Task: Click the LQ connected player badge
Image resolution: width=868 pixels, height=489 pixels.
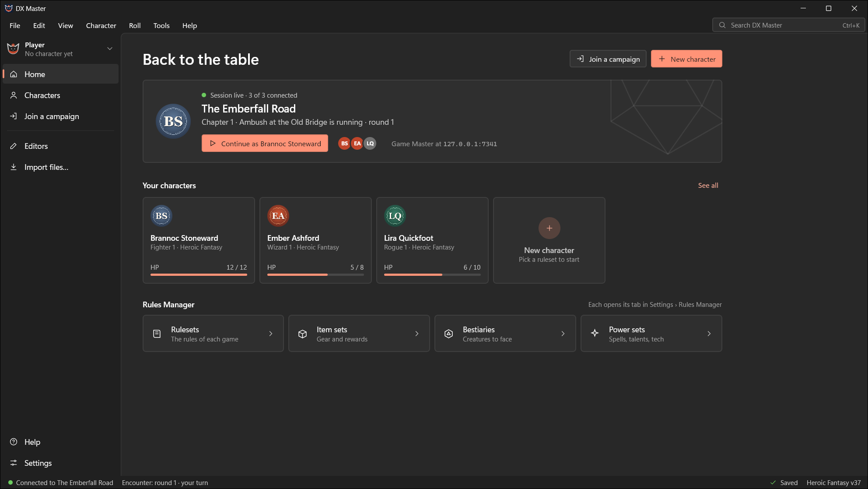Action: 370,143
